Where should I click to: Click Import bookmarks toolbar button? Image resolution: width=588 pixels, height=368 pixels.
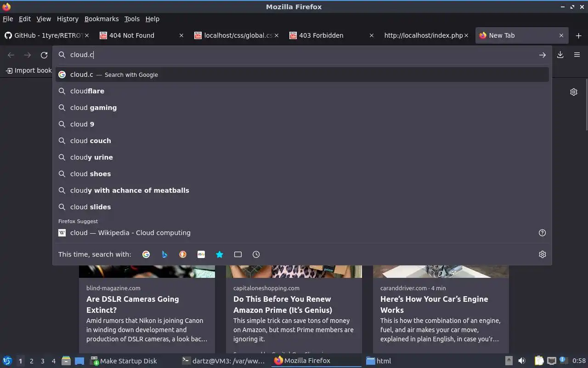pos(28,70)
